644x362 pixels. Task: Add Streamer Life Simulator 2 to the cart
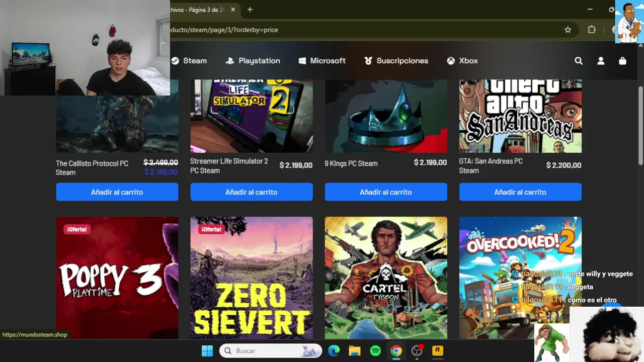pos(252,192)
